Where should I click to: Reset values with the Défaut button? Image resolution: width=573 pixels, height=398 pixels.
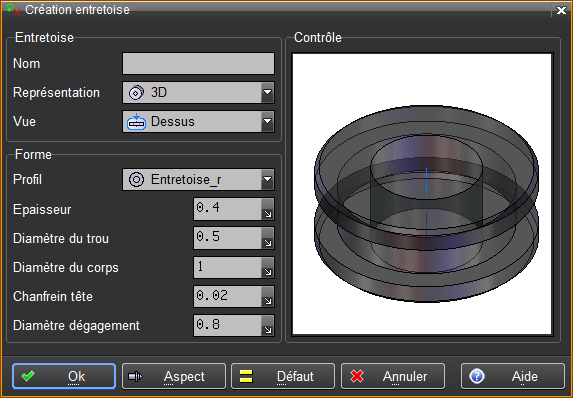pos(283,376)
